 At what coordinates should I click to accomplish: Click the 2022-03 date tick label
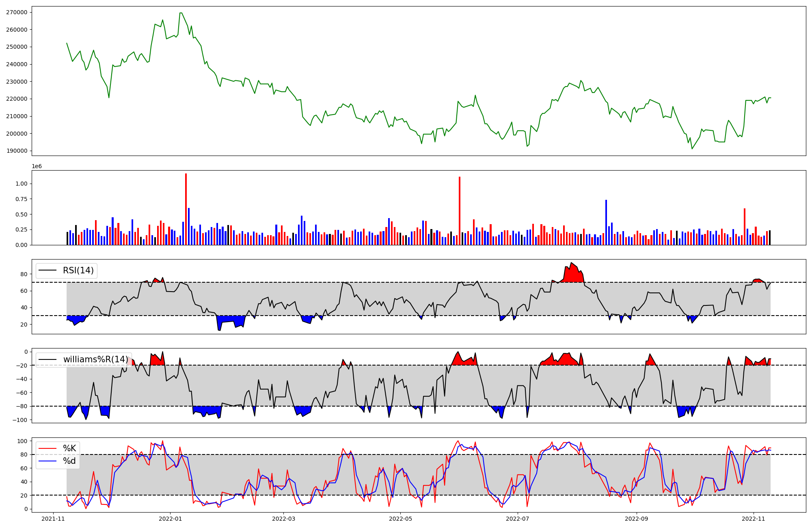283,519
